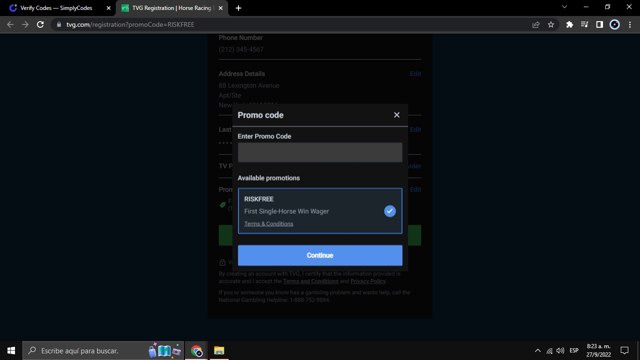The image size is (640, 360).
Task: Change the ESP input language
Action: click(x=574, y=351)
